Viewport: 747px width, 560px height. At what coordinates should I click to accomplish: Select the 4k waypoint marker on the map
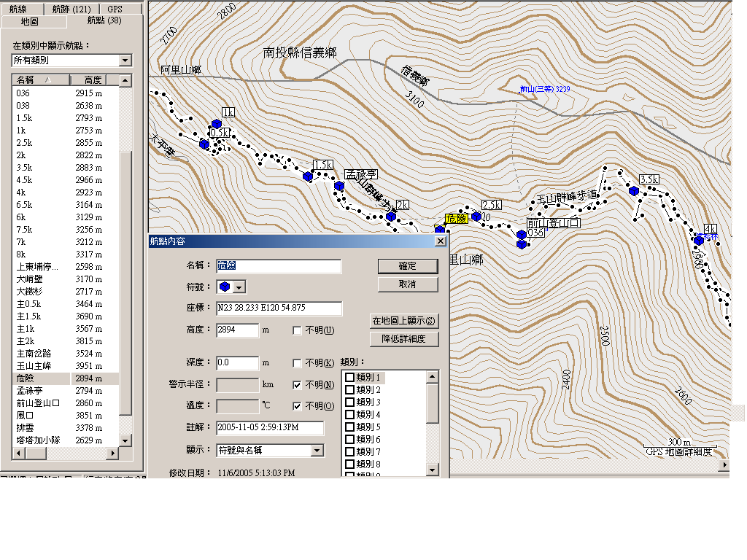(699, 241)
